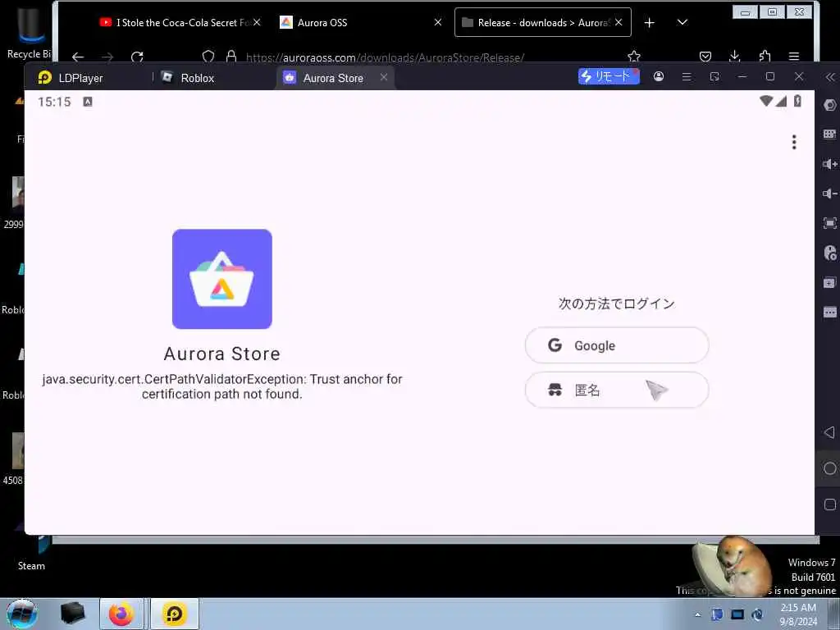Open LDPlayer user account icon
The width and height of the screenshot is (840, 630).
pos(659,76)
